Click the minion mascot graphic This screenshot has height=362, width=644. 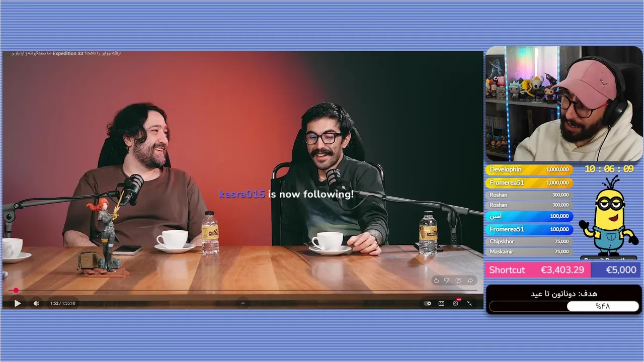pos(608,216)
